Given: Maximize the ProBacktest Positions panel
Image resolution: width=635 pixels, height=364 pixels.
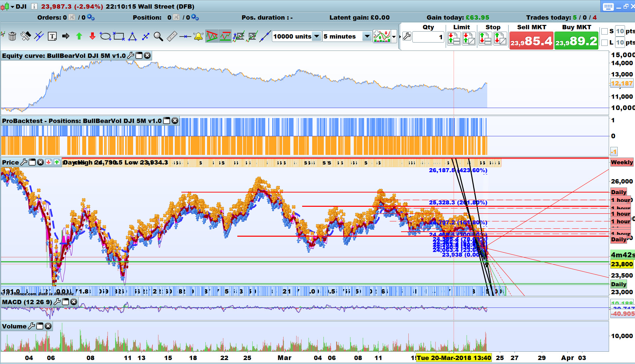Looking at the screenshot, I should click(166, 121).
